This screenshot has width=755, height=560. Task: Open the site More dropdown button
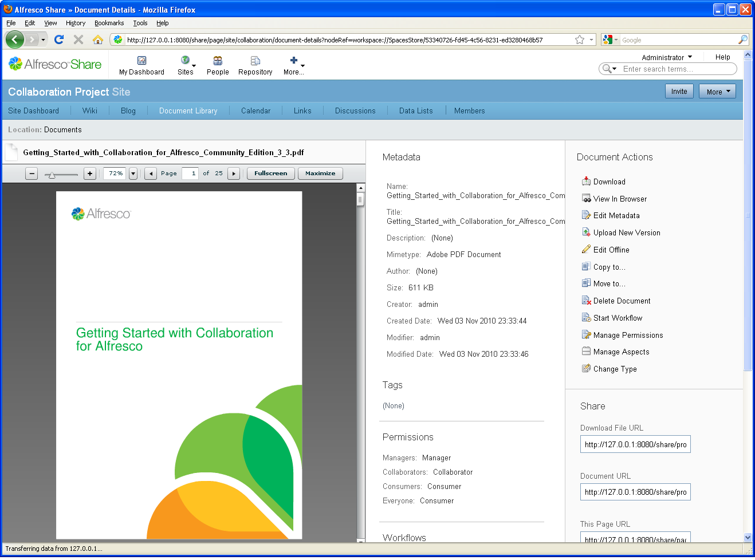717,92
